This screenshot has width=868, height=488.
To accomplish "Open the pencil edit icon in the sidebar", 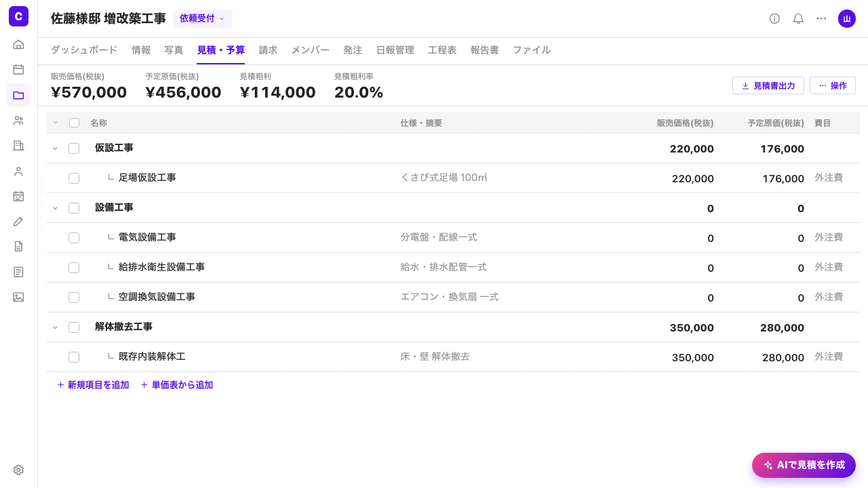I will [18, 221].
